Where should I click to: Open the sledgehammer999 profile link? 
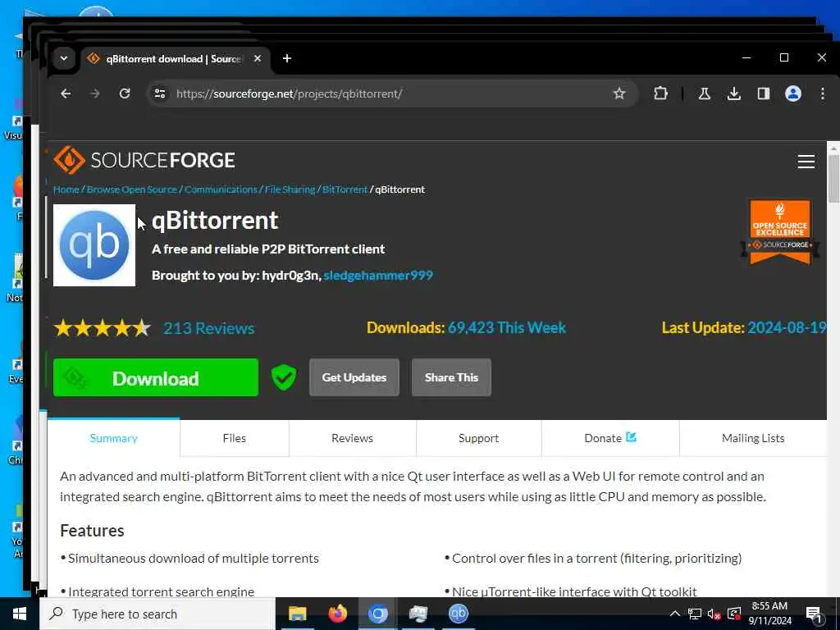pos(378,276)
